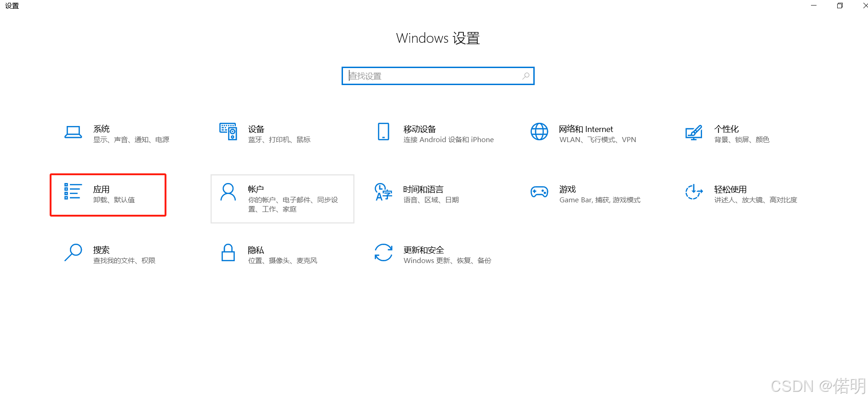Open the 设备 keyboard and speaker icon
The width and height of the screenshot is (868, 401).
coord(228,132)
